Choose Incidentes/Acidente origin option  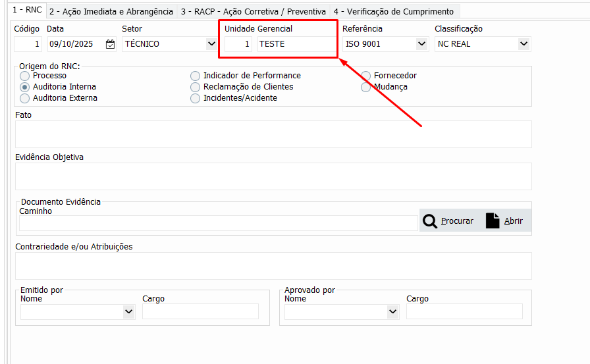pos(195,98)
